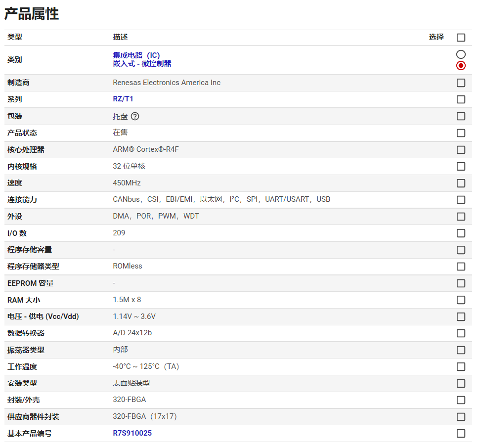480x448 pixels.
Task: Click the ARM® Cortex®-R4F core processor value
Action: (146, 149)
